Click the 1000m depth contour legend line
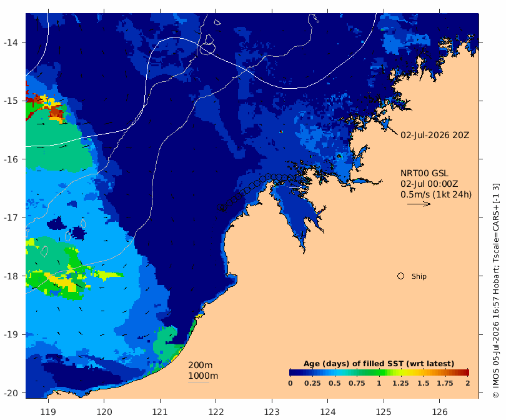The width and height of the screenshot is (506, 420). coord(199,383)
